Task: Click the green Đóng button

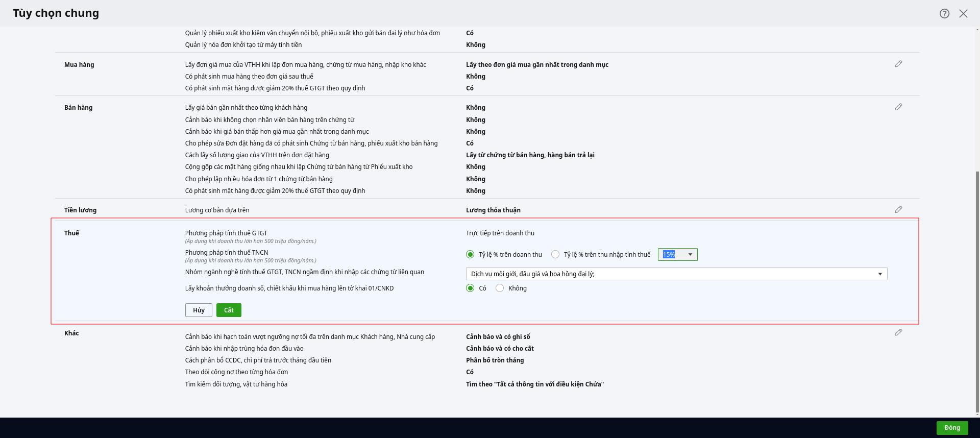Action: pos(952,428)
